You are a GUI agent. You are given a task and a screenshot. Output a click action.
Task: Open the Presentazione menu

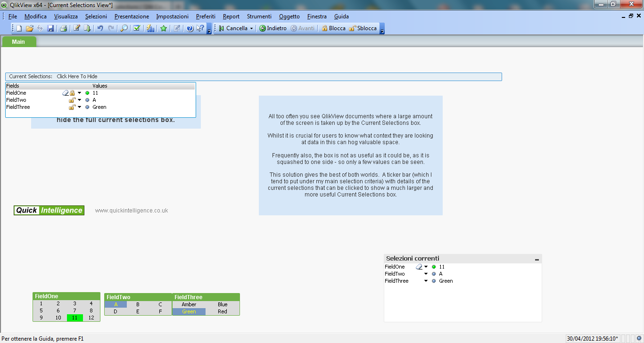(x=132, y=16)
